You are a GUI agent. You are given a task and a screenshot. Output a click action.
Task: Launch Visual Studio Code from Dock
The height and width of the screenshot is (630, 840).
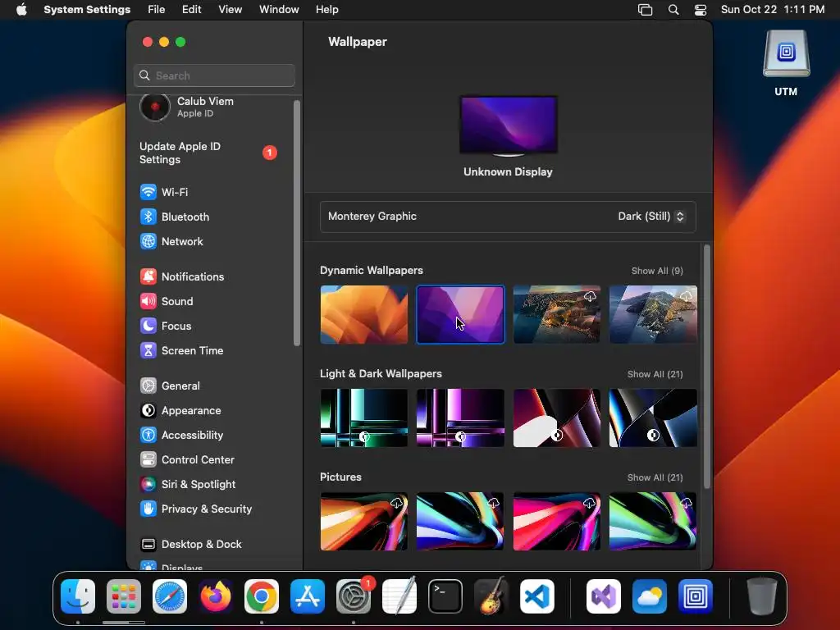click(537, 596)
